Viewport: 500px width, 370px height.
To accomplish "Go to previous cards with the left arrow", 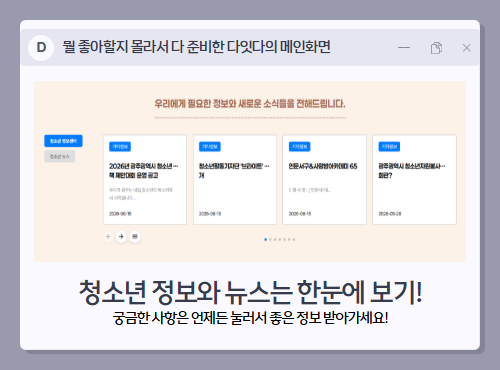I will tap(108, 237).
